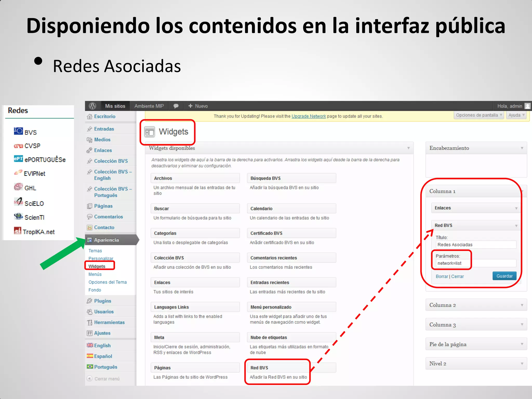Select the Menú personalizado widget
The image size is (532, 399).
(291, 307)
